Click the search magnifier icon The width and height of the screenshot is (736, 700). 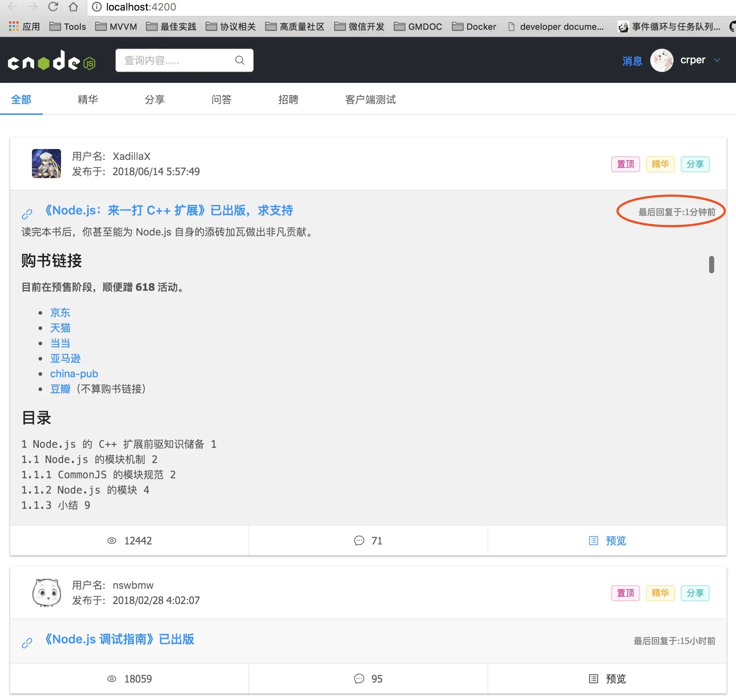click(239, 60)
